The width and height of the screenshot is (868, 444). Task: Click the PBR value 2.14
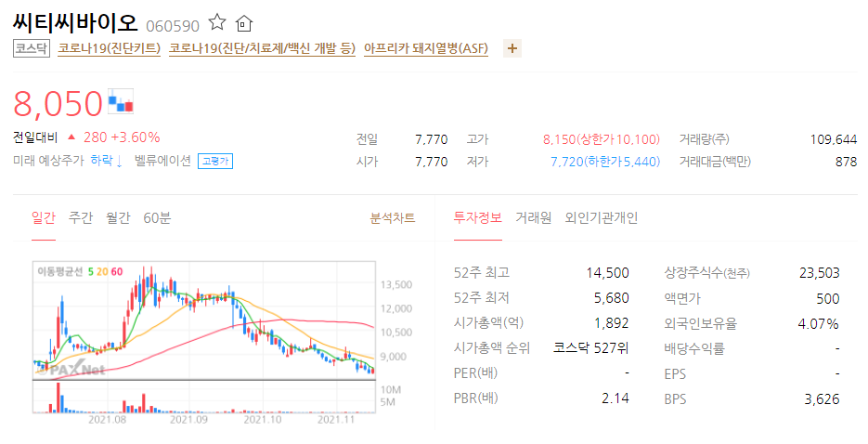point(615,398)
